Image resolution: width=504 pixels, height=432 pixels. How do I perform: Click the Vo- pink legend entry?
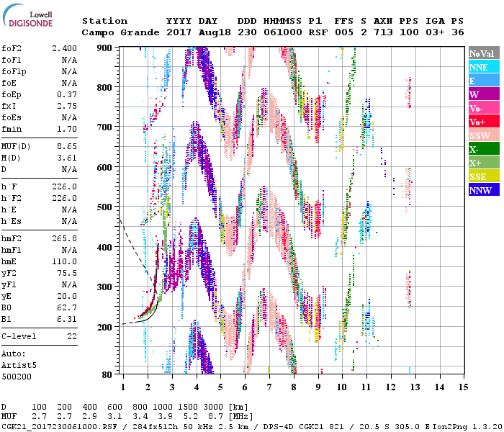tap(482, 108)
